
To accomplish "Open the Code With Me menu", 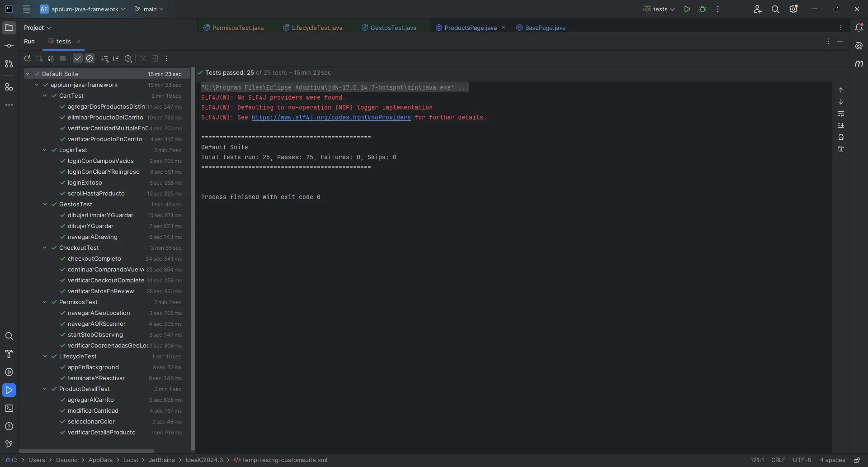I will click(758, 9).
